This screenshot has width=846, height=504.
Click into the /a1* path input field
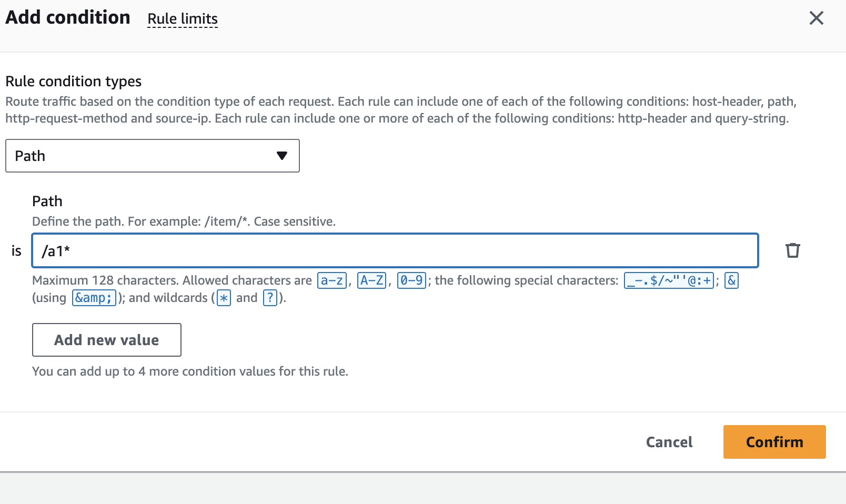pyautogui.click(x=395, y=250)
